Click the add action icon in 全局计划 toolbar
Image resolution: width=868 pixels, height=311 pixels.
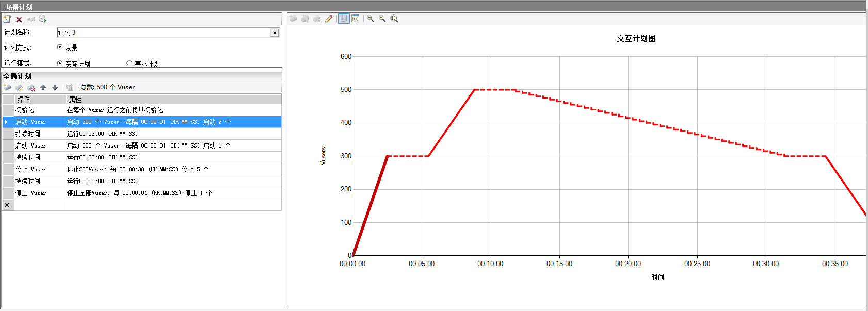[7, 87]
